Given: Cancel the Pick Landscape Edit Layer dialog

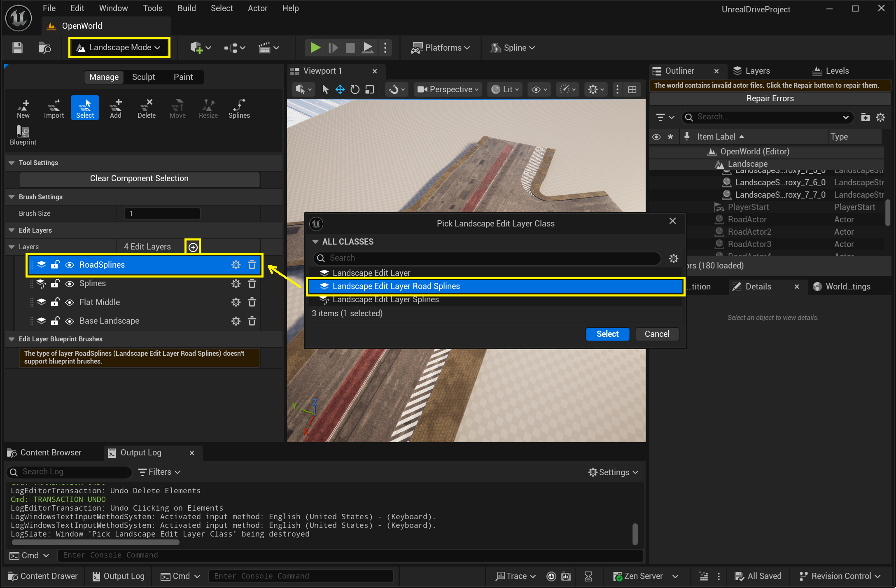Looking at the screenshot, I should point(657,334).
